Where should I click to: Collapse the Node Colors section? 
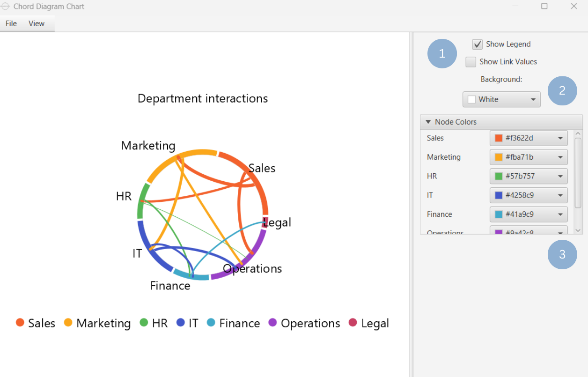click(428, 122)
